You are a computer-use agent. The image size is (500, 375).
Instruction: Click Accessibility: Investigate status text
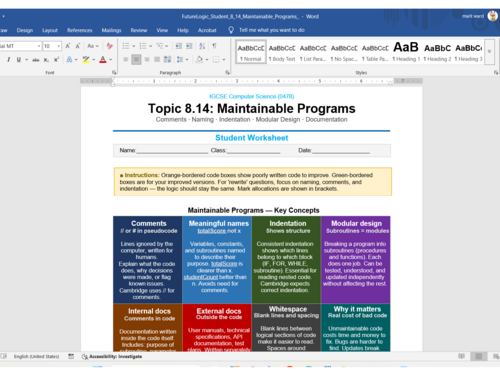tap(115, 356)
